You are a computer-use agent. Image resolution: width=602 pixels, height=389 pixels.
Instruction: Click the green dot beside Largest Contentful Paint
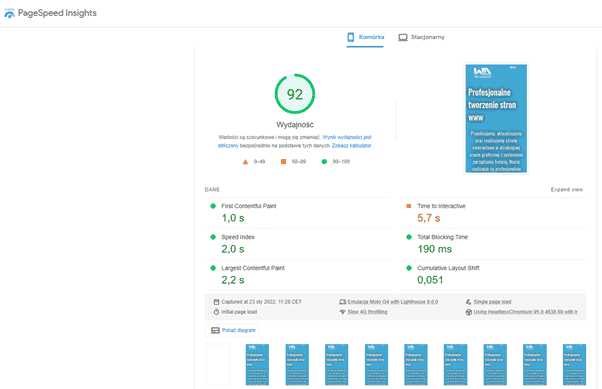coord(213,268)
